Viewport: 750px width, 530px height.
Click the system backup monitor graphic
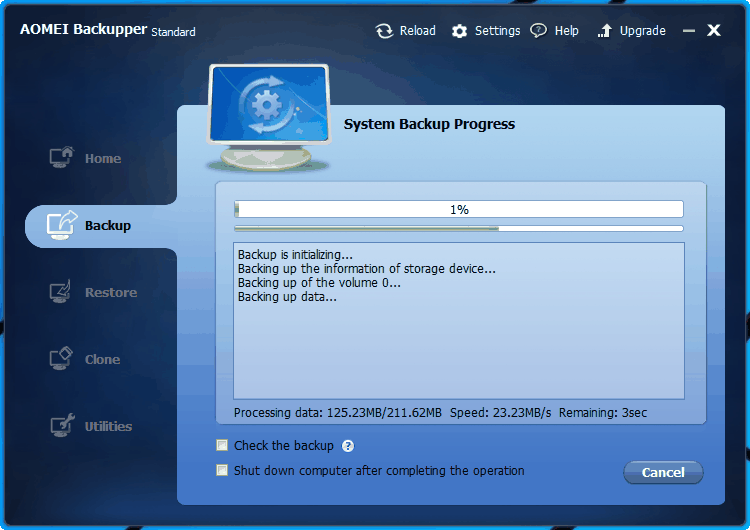[269, 118]
